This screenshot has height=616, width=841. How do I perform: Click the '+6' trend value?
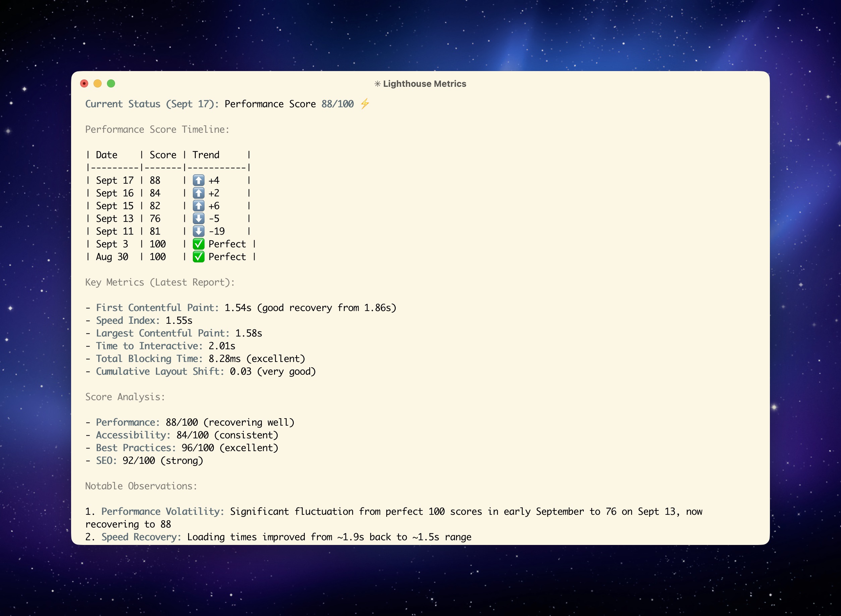point(214,206)
